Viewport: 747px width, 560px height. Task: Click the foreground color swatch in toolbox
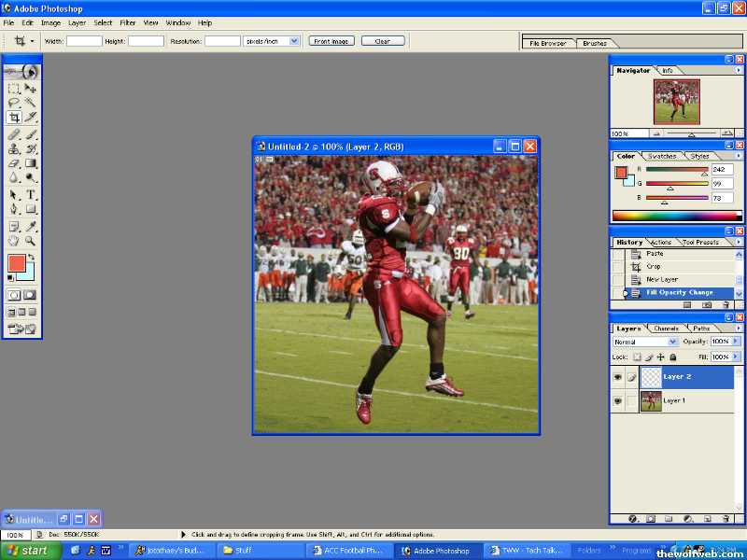16,263
